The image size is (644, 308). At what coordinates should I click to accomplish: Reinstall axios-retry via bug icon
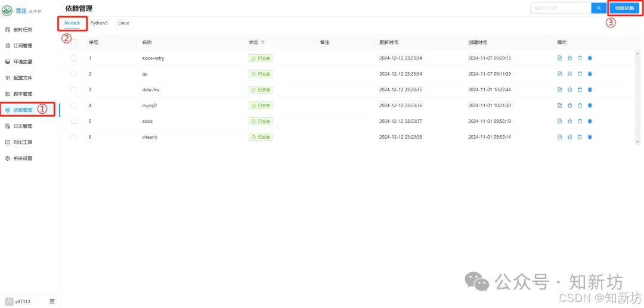click(569, 58)
